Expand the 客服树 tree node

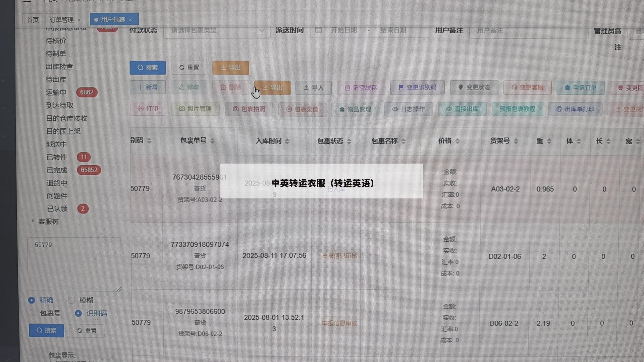click(x=33, y=221)
